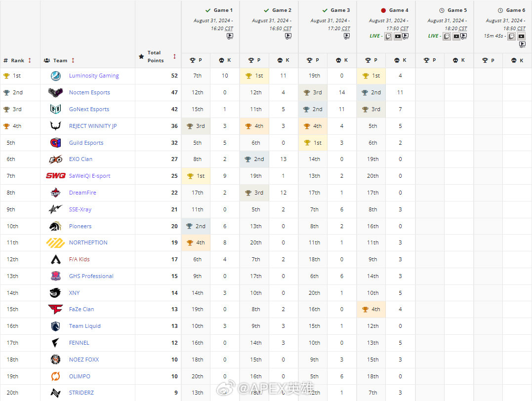
Task: Open the GHS Professional team link
Action: tap(91, 276)
